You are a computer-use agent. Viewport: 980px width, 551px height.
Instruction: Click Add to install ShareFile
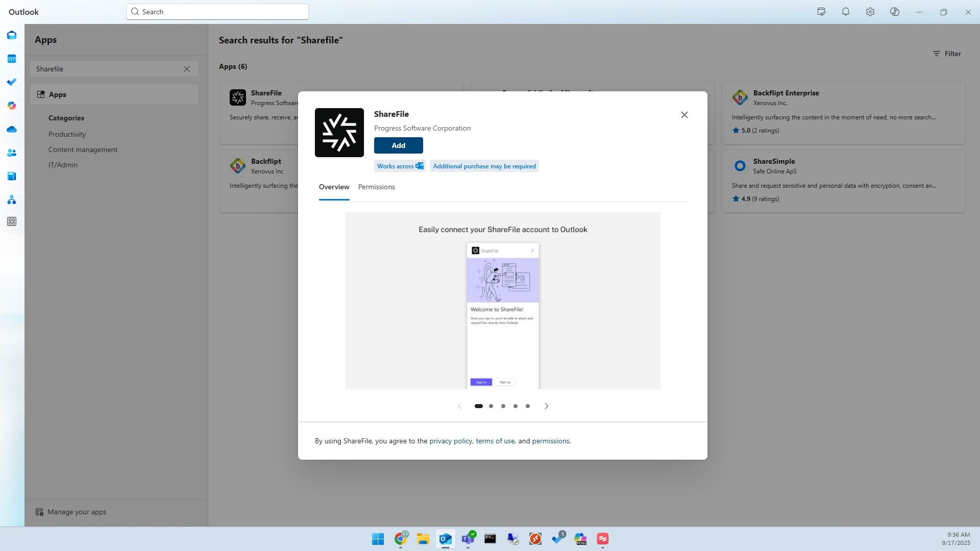398,145
